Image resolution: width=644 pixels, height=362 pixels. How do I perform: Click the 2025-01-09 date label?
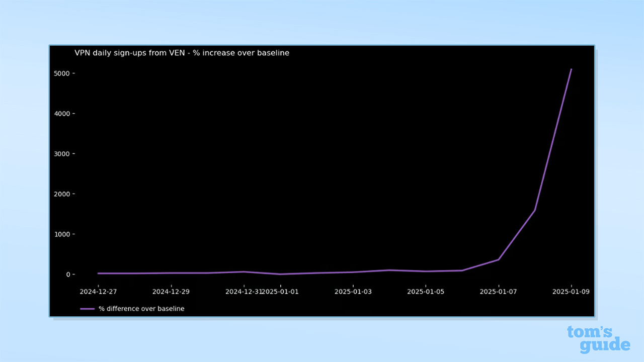click(x=571, y=292)
